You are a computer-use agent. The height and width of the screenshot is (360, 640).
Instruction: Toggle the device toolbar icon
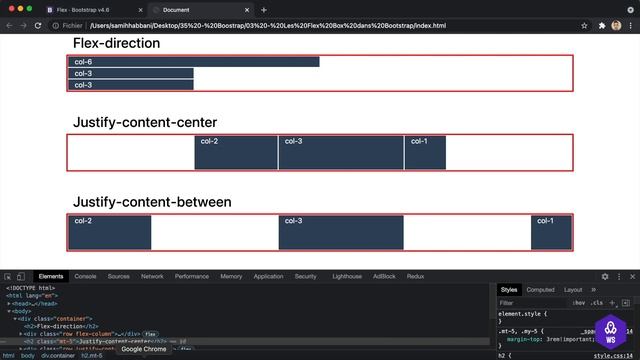click(21, 277)
